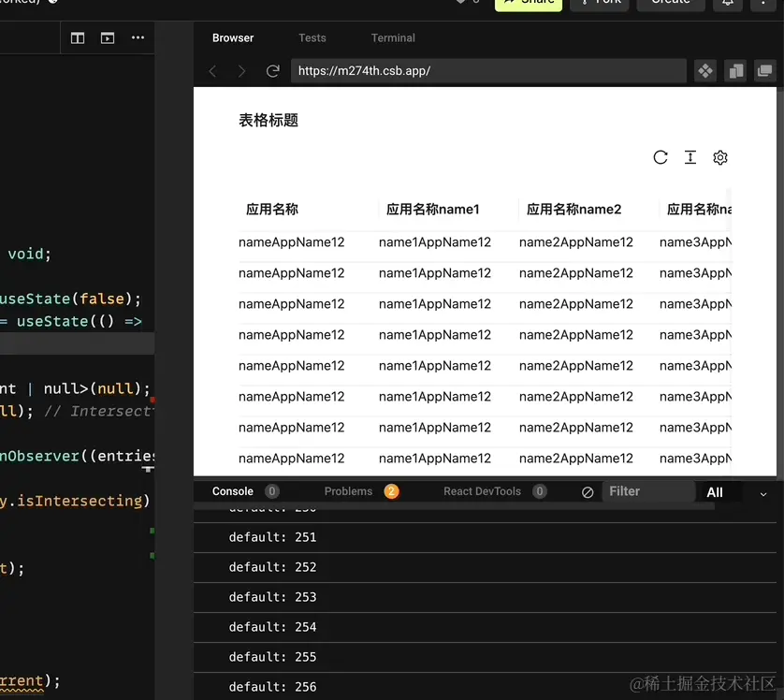
Task: Open the row density adjustment icon
Action: pyautogui.click(x=690, y=157)
